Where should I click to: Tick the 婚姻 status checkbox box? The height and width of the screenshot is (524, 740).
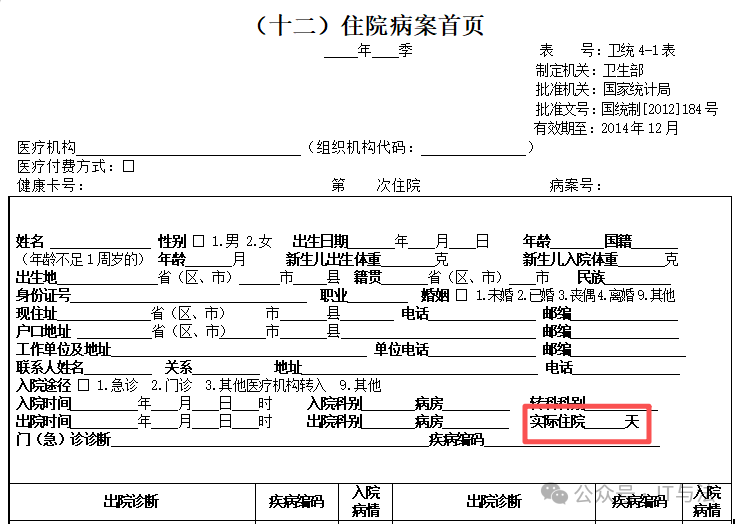point(462,295)
